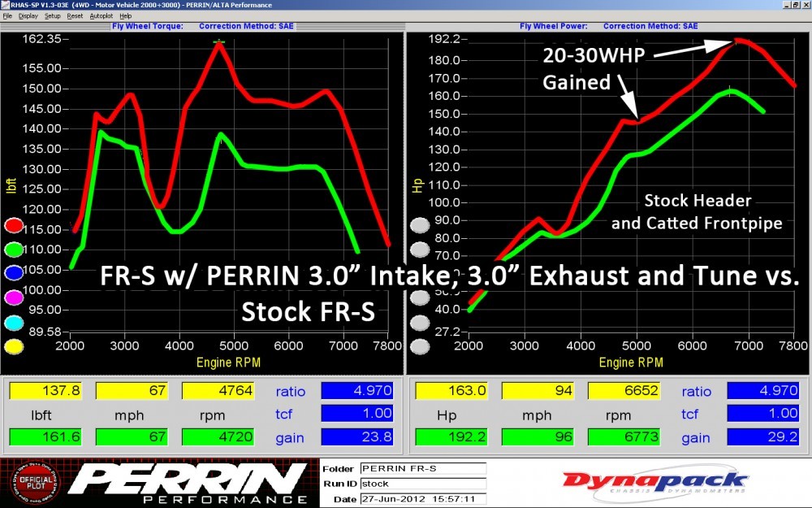Open the Autoplot menu
This screenshot has height=508, width=812.
pyautogui.click(x=101, y=16)
